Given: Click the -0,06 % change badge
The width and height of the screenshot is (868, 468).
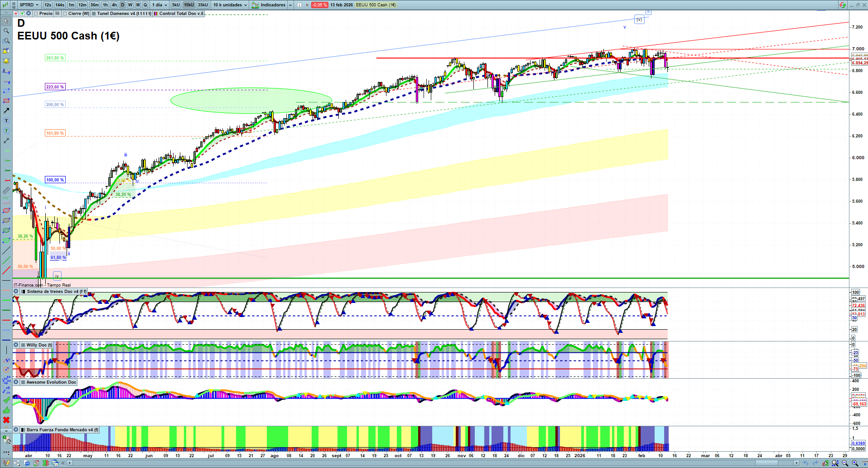Looking at the screenshot, I should [x=320, y=5].
